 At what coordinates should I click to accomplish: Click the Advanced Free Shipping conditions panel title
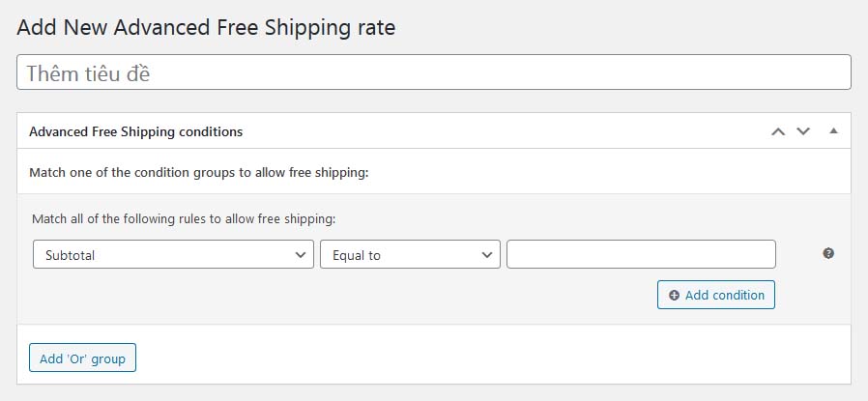(135, 131)
